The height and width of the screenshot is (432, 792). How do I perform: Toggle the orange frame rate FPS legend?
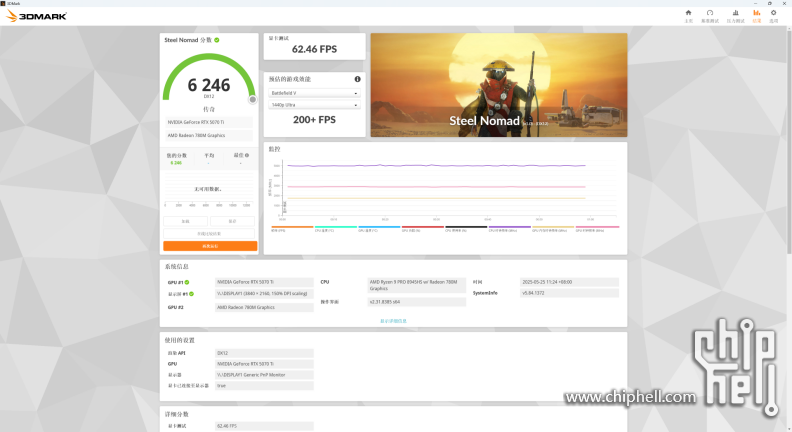click(x=292, y=228)
